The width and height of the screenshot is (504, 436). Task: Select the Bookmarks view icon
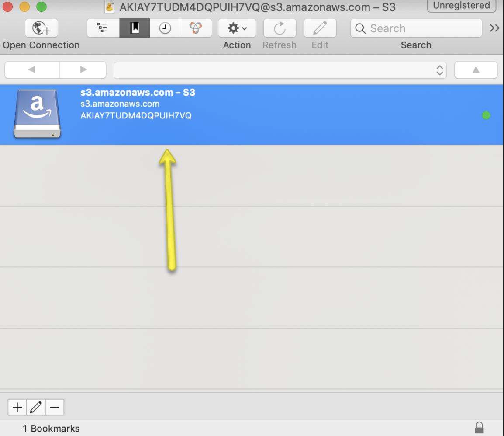pos(135,28)
